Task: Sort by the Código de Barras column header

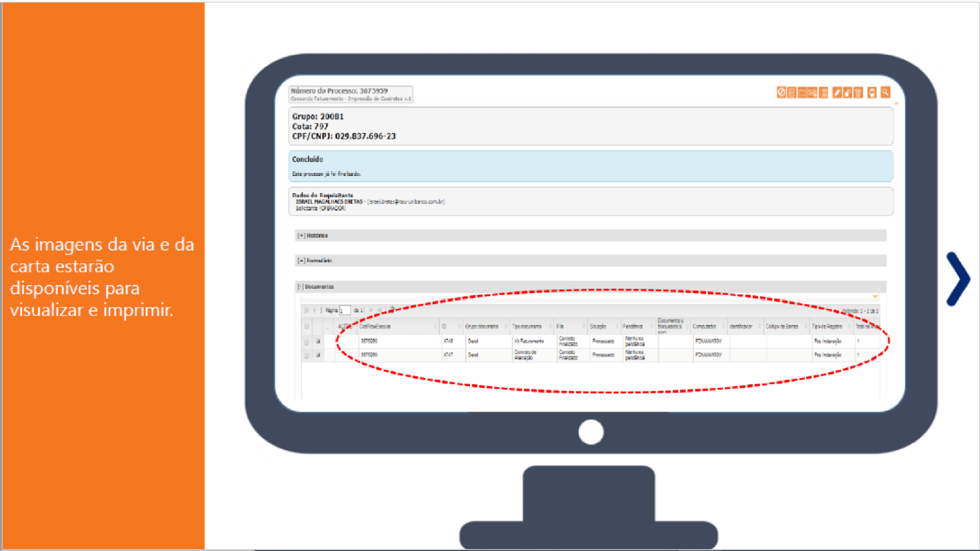Action: [786, 327]
